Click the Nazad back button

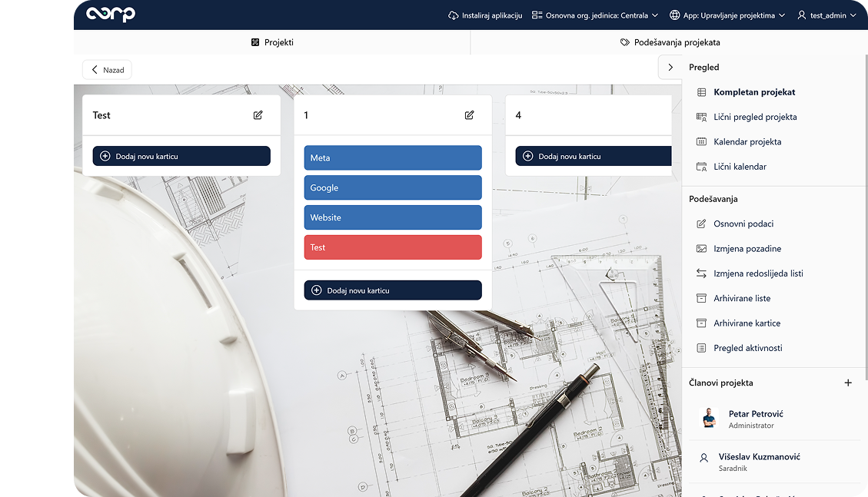click(107, 70)
